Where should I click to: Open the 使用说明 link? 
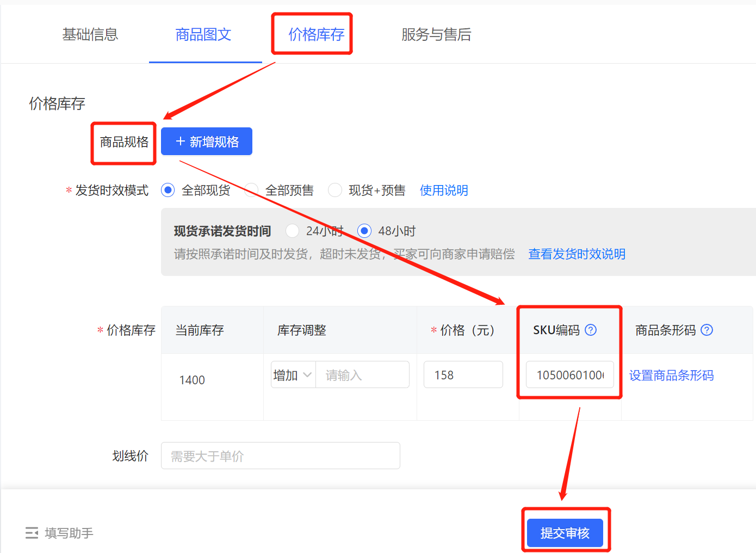[444, 190]
